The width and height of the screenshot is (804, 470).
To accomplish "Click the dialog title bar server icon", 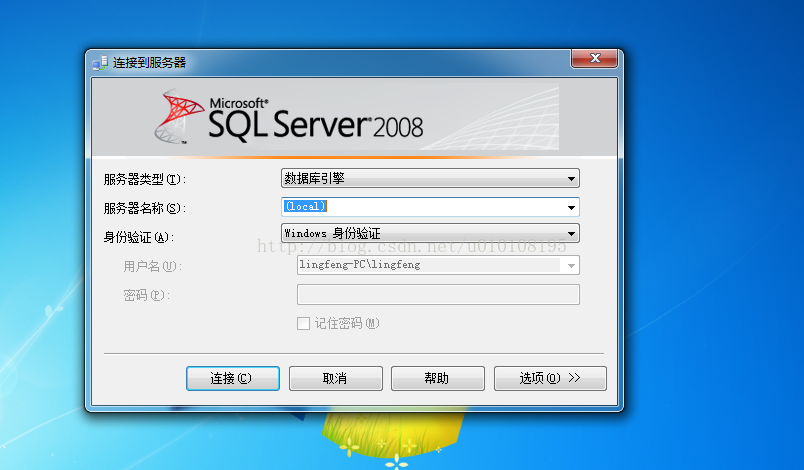I will 100,63.
